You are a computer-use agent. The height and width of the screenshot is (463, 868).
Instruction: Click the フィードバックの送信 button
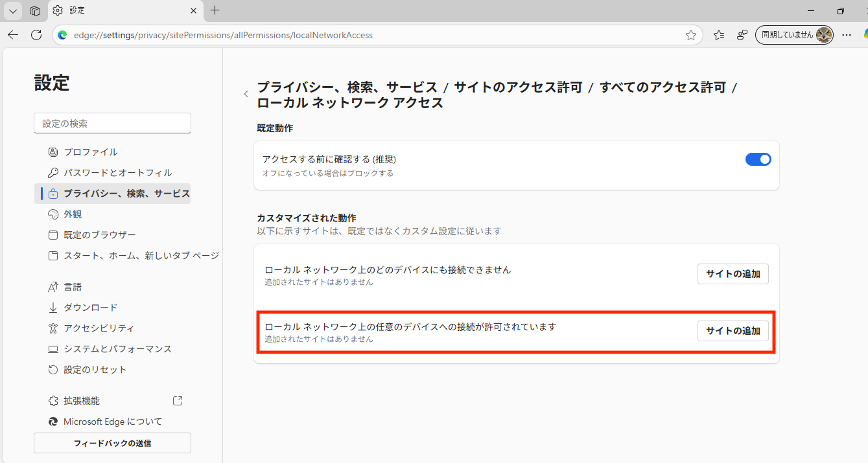tap(112, 443)
